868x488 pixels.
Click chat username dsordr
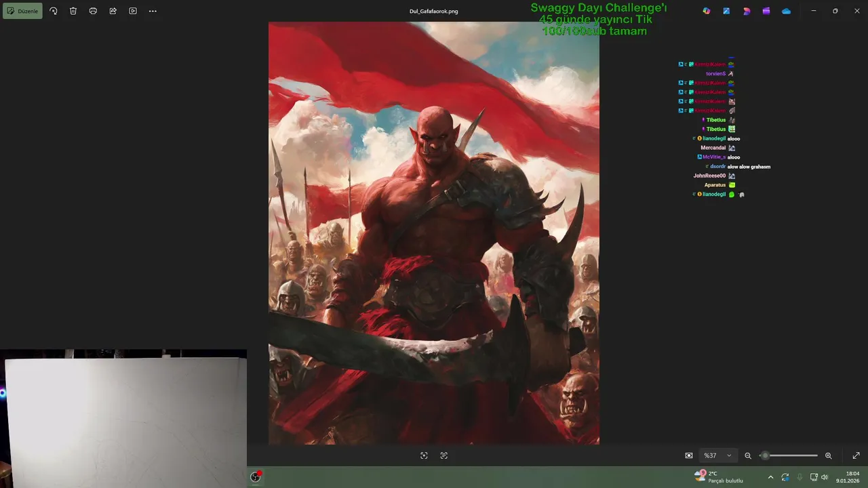tap(717, 167)
